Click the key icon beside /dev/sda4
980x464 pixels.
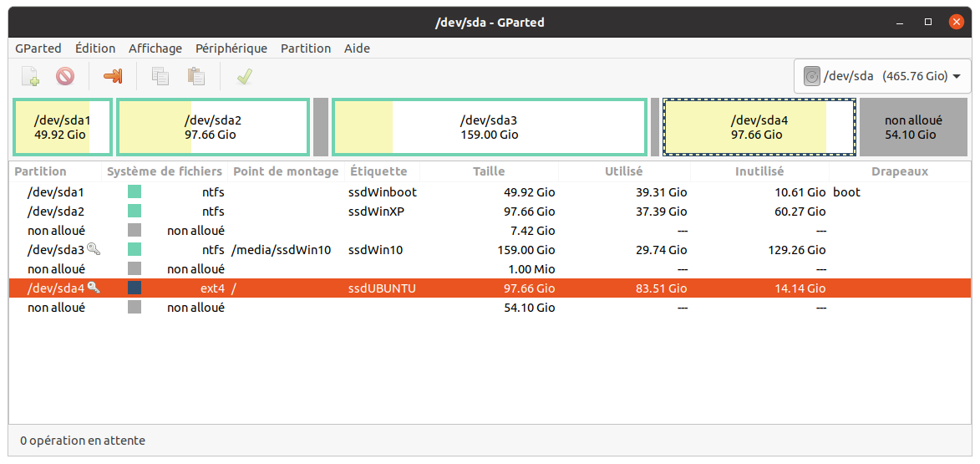click(x=94, y=288)
